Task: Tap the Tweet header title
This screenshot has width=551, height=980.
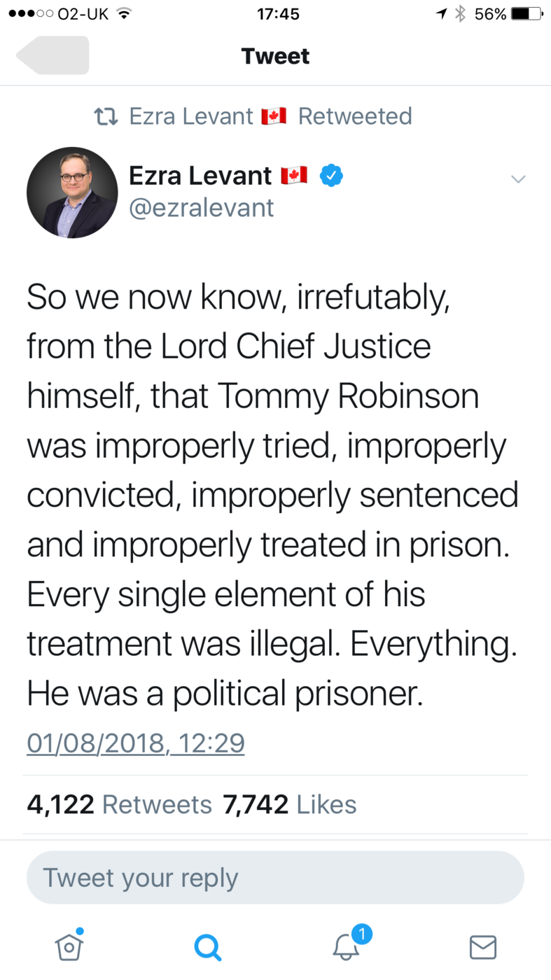Action: [275, 56]
